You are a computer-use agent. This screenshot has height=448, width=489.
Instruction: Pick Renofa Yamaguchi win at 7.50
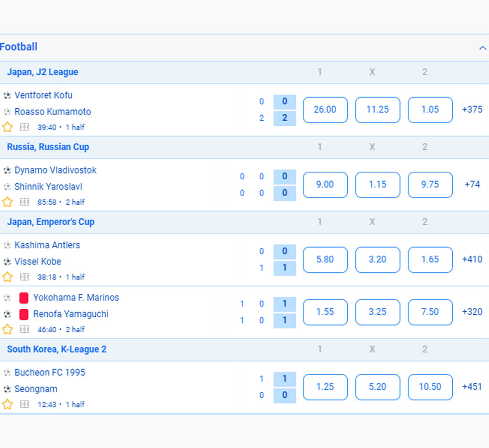click(430, 312)
